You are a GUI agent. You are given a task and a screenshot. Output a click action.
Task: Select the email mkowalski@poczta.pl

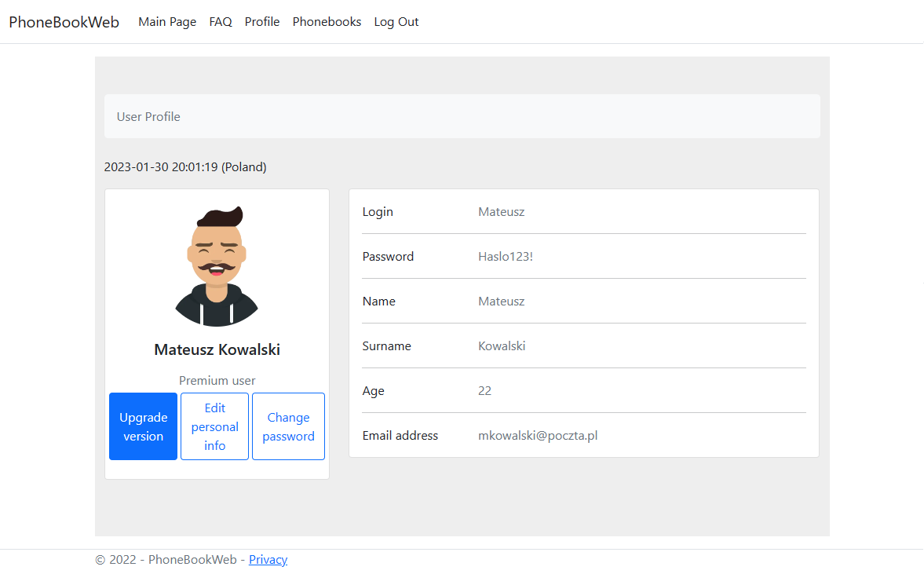[x=538, y=435]
